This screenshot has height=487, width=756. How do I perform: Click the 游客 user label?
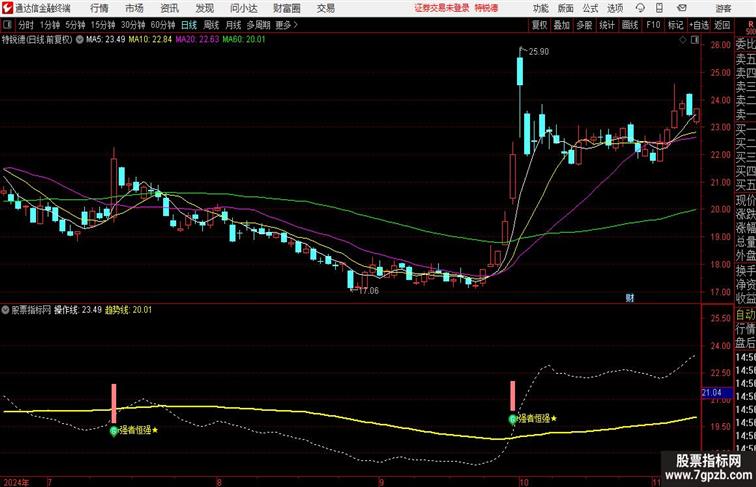[x=723, y=8]
